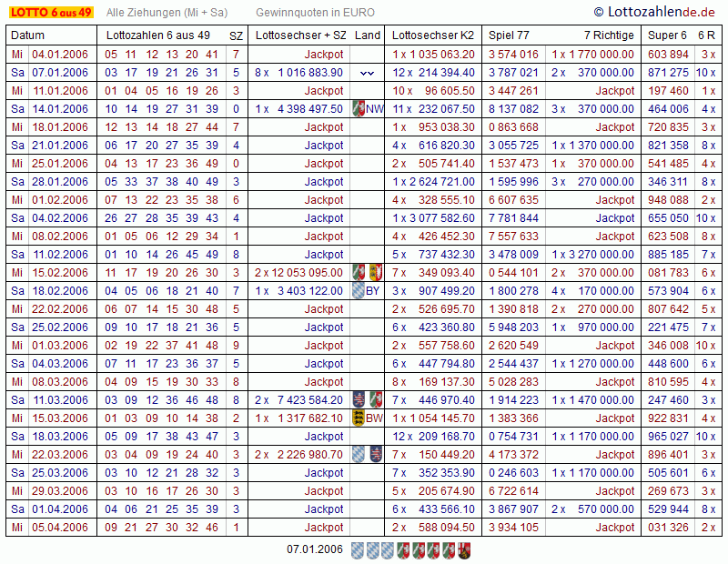
Task: Click the Baden-Württemberg crest beside BW on 15.03.2006
Action: (359, 418)
